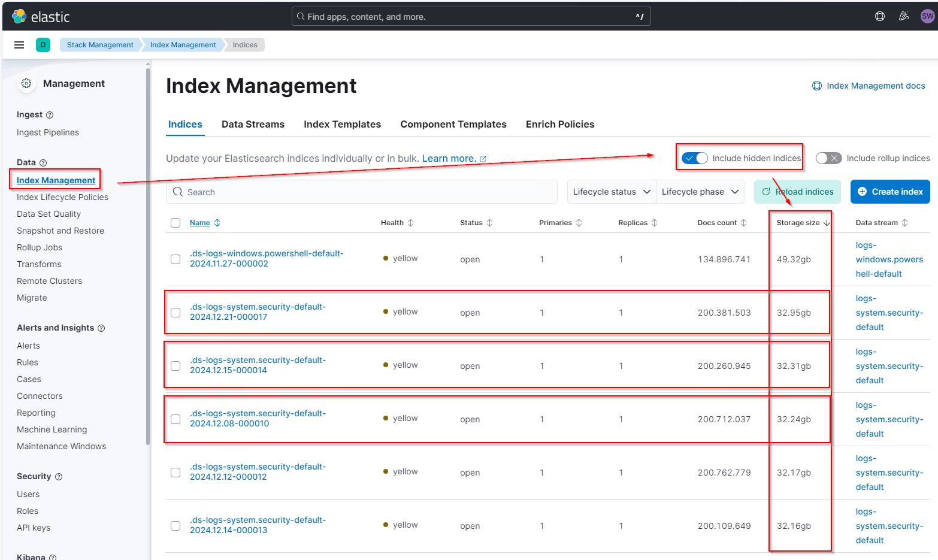Click the Create index button
This screenshot has height=560, width=938.
(890, 192)
